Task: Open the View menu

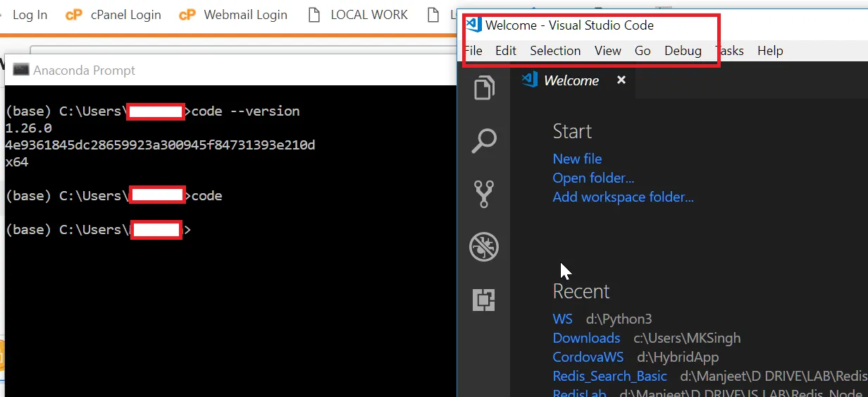Action: pos(607,51)
